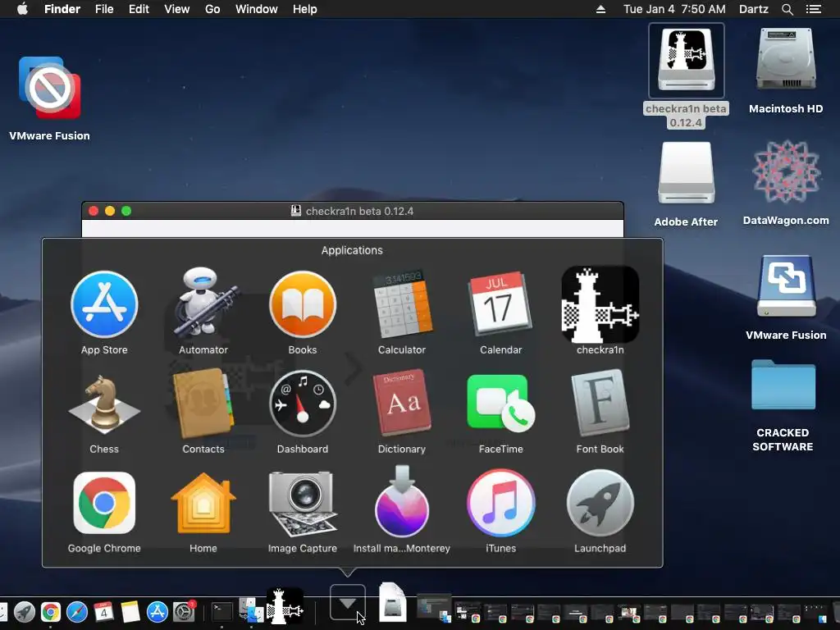Open the Books app
Viewport: 840px width, 630px height.
[303, 304]
